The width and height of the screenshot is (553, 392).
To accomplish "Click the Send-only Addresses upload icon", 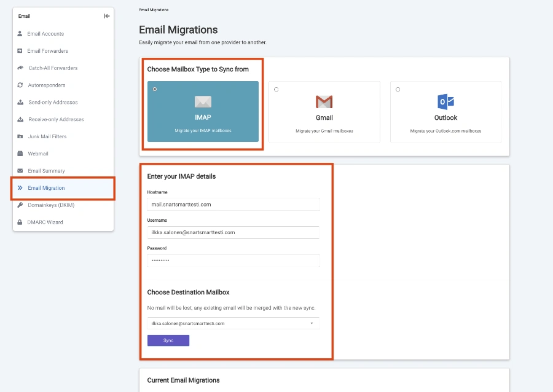I will point(20,102).
